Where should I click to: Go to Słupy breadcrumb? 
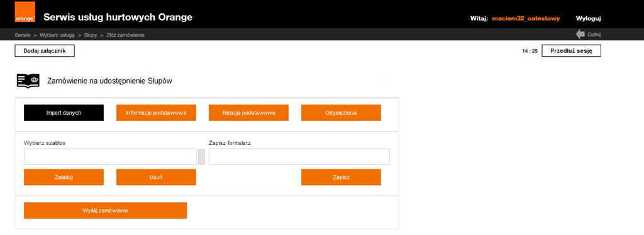coord(91,35)
